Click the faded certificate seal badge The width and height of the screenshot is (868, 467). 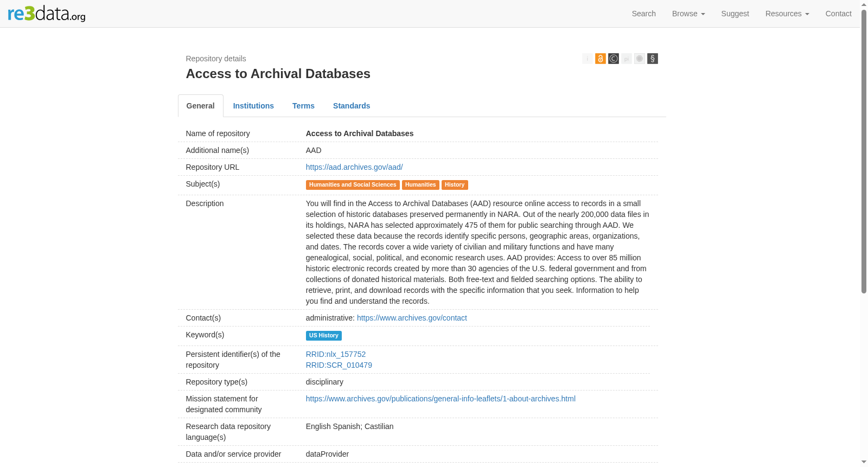(x=640, y=59)
